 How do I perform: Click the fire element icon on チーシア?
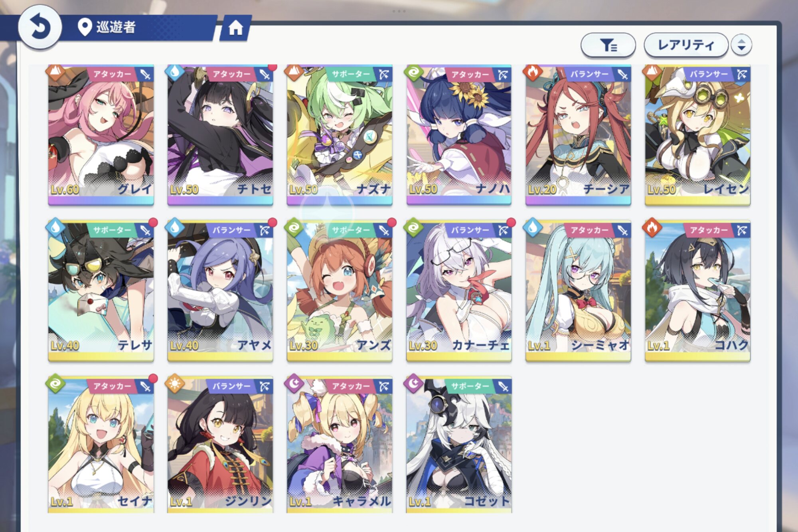point(533,72)
